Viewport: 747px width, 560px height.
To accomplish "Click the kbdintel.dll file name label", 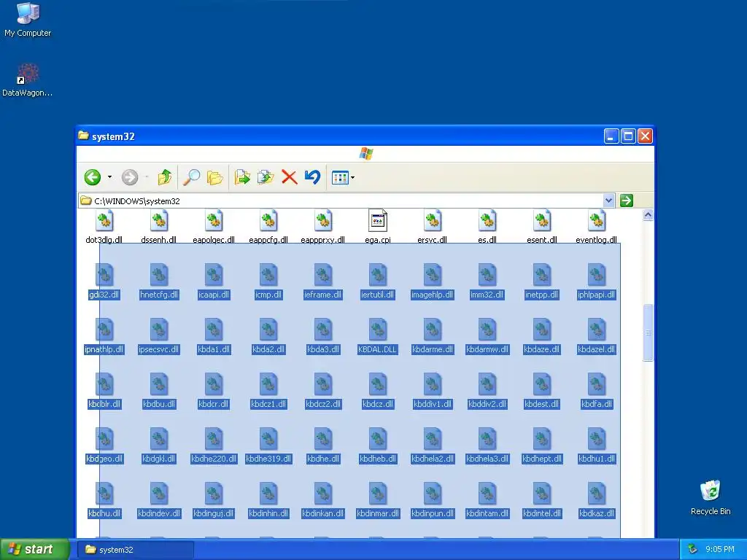I will point(542,514).
